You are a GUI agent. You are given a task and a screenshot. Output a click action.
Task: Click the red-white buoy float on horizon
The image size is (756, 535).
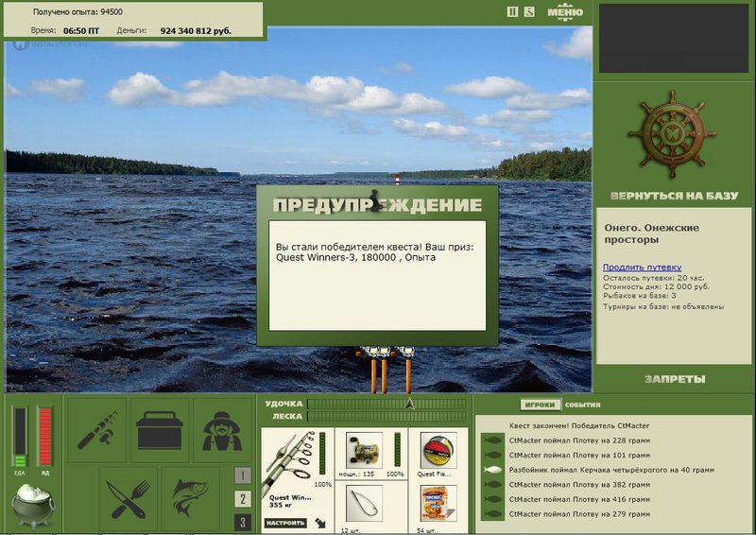point(397,179)
